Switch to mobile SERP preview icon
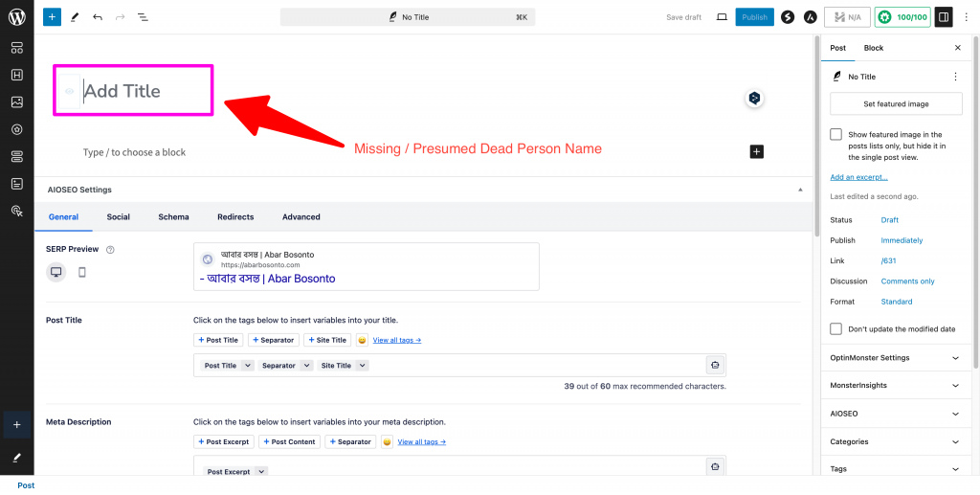980x495 pixels. coord(82,272)
